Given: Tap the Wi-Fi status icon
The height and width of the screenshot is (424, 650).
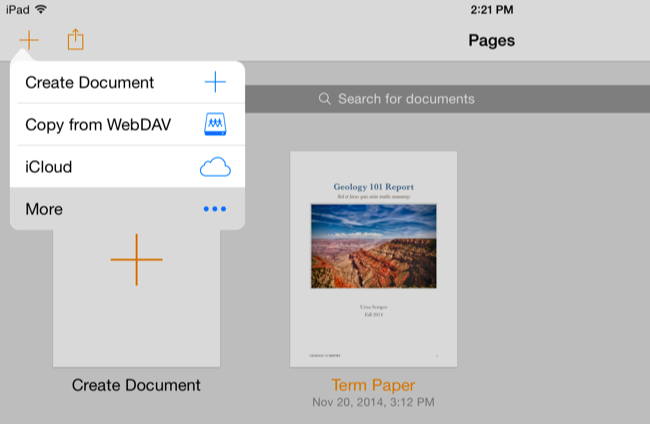Looking at the screenshot, I should coord(41,9).
